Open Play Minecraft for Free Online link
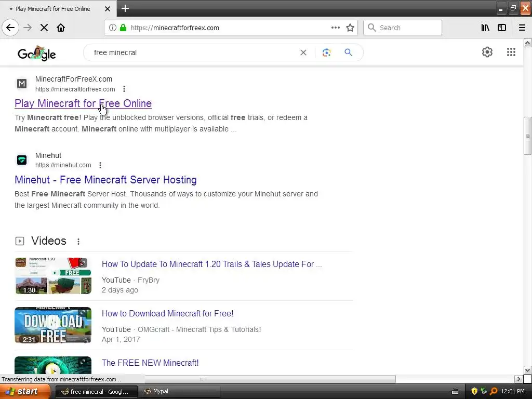This screenshot has width=532, height=399. click(83, 103)
